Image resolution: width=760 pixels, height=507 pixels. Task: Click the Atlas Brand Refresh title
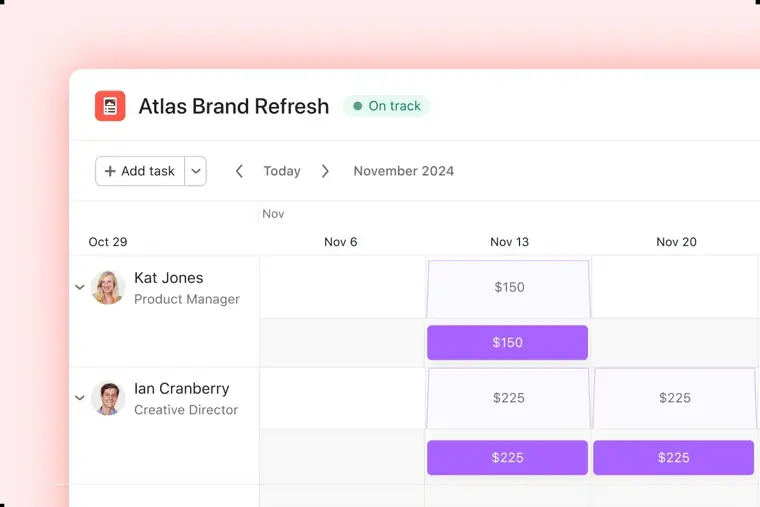[234, 106]
